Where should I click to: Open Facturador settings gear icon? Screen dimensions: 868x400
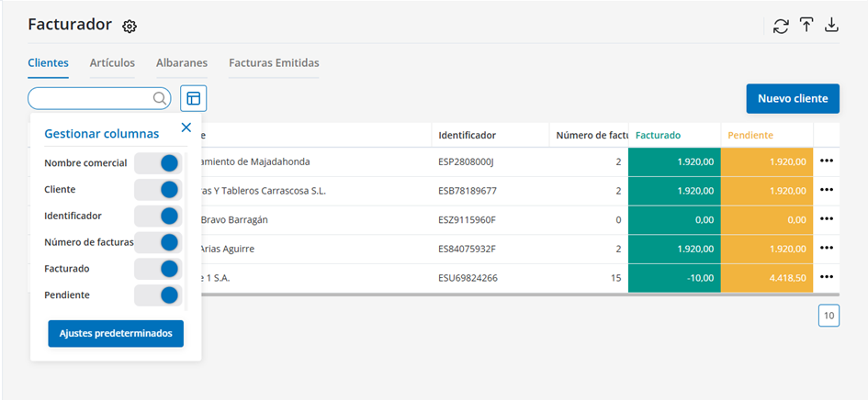[130, 26]
